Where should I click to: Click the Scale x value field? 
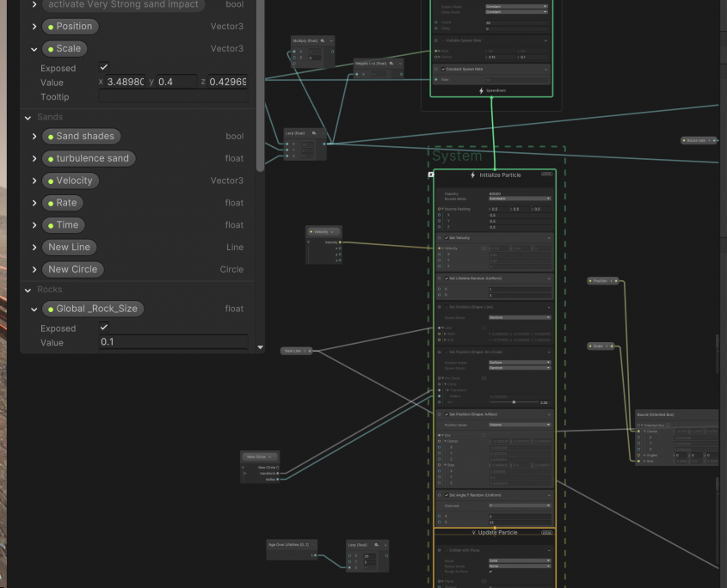click(x=125, y=83)
